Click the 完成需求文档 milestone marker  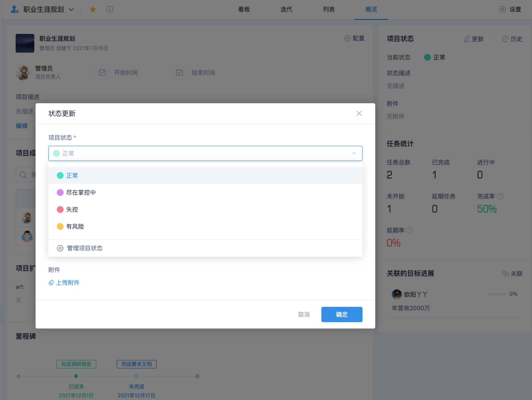point(136,376)
